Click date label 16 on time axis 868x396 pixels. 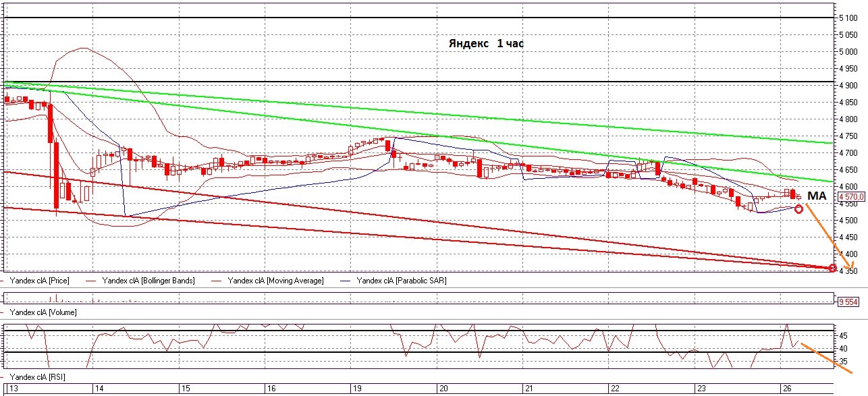tap(271, 389)
